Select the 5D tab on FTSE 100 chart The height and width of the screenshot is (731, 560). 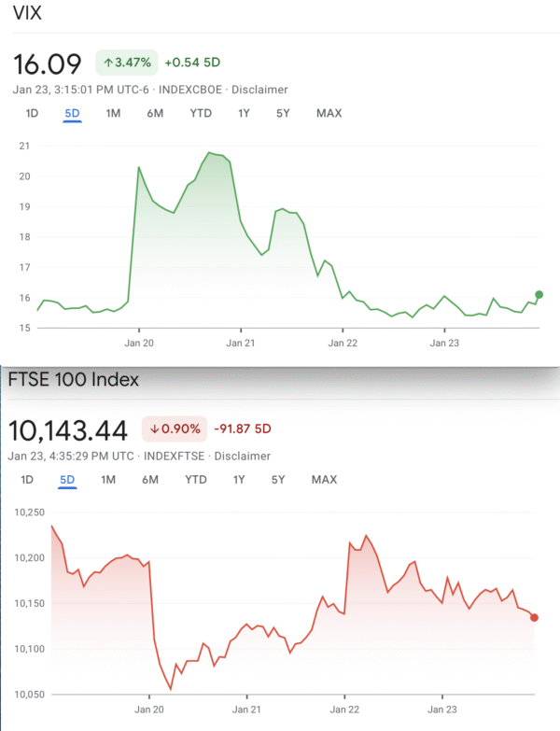point(67,480)
